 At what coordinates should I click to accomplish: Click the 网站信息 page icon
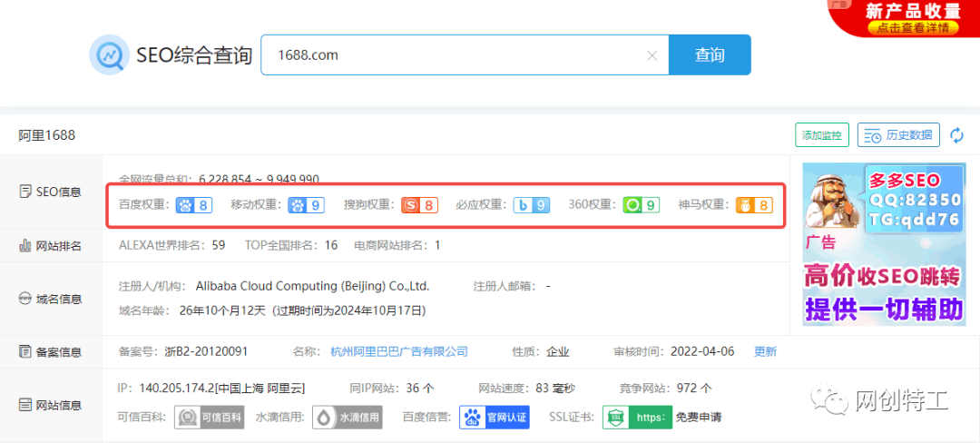(25, 405)
